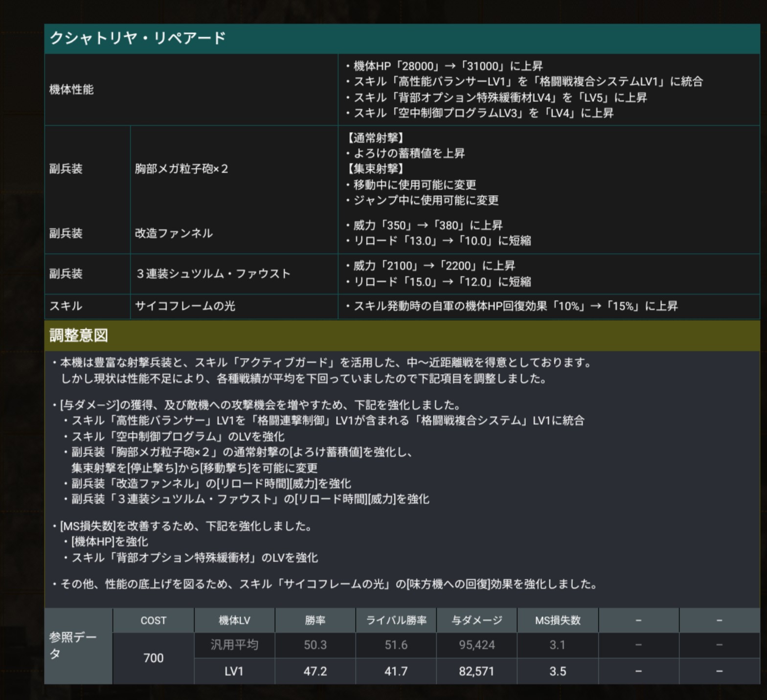Select the 汎用平均 row label
This screenshot has height=700, width=767.
point(234,645)
